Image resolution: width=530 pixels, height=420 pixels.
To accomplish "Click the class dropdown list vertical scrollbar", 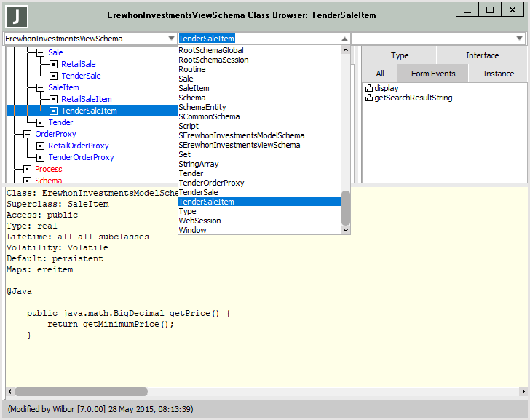I will click(346, 207).
